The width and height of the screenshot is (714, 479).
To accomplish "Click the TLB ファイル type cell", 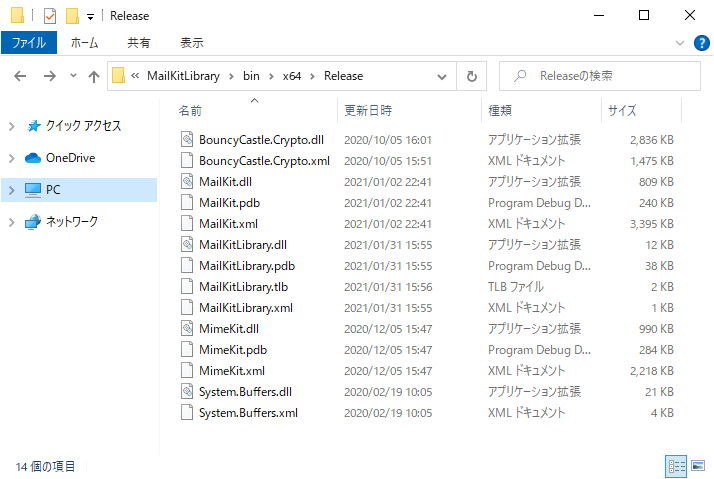I will (515, 287).
